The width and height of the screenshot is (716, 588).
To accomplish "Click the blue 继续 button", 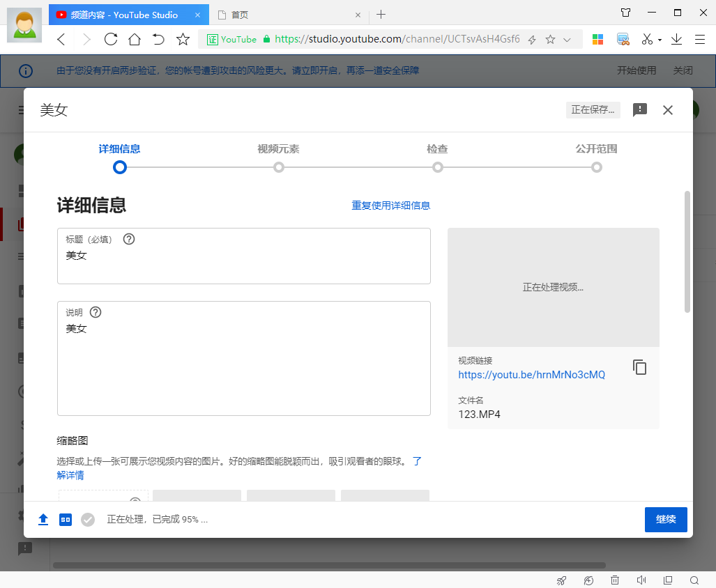I will point(666,520).
